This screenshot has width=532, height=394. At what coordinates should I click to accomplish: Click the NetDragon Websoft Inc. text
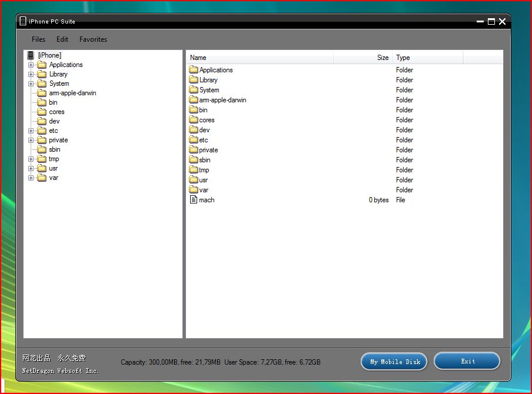[60, 370]
